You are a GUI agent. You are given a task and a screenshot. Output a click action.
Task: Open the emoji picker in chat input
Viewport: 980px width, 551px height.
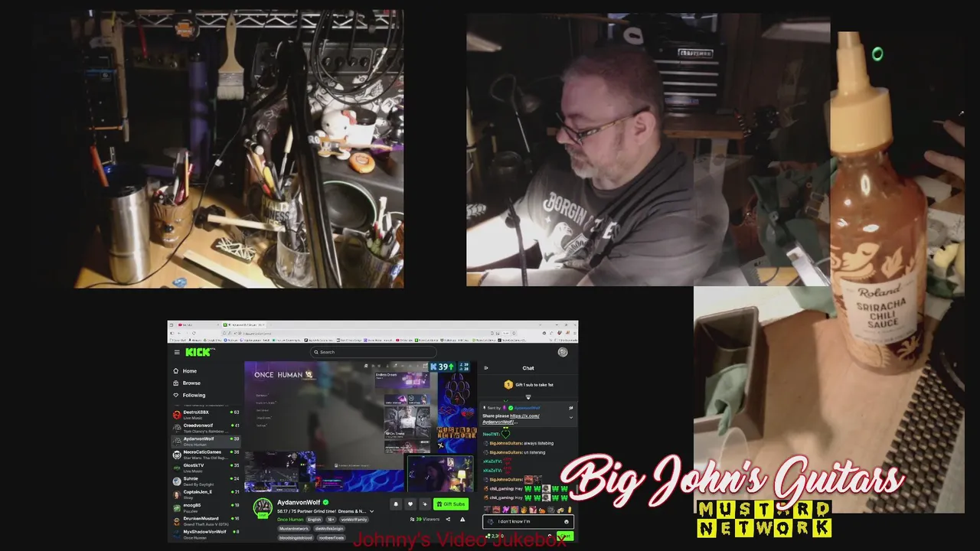click(567, 522)
